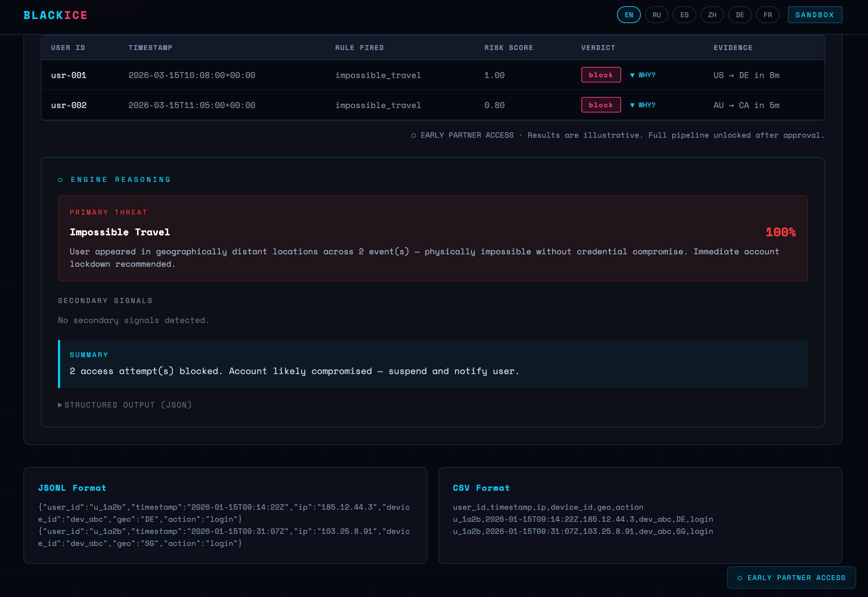Click the Summary text block
This screenshot has height=597, width=868.
[x=433, y=364]
